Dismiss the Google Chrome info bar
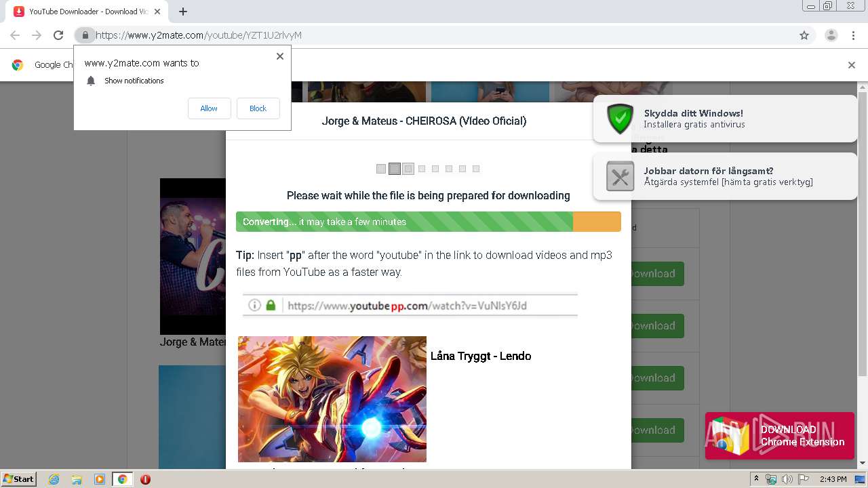This screenshot has width=868, height=488. tap(852, 65)
